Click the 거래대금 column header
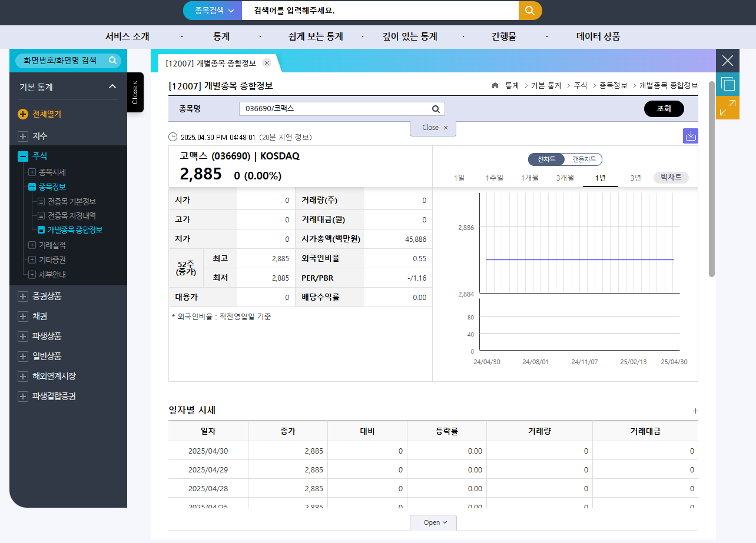The width and height of the screenshot is (756, 543). (645, 431)
